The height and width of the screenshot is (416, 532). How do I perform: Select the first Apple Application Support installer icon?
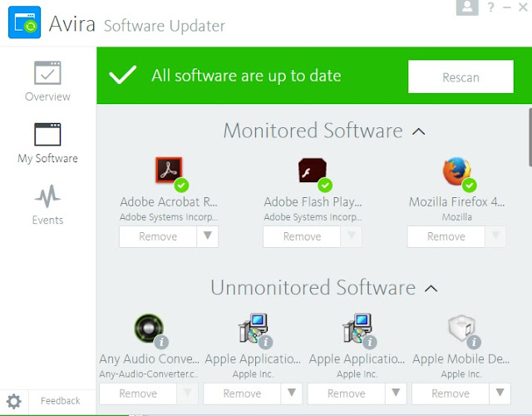(253, 328)
